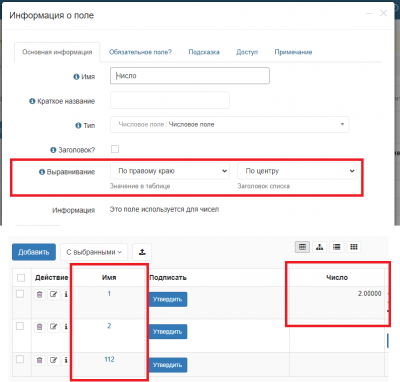Open the Основная информация tab
400x382 pixels.
pos(57,52)
